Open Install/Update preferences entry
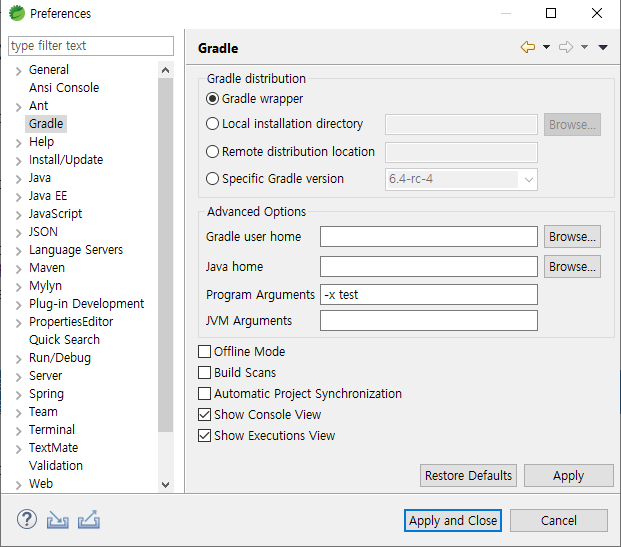The width and height of the screenshot is (621, 547). [66, 160]
